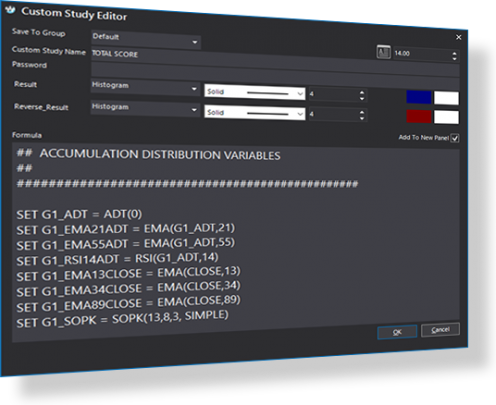
Task: Increase the font size stepper value
Action: coord(454,53)
